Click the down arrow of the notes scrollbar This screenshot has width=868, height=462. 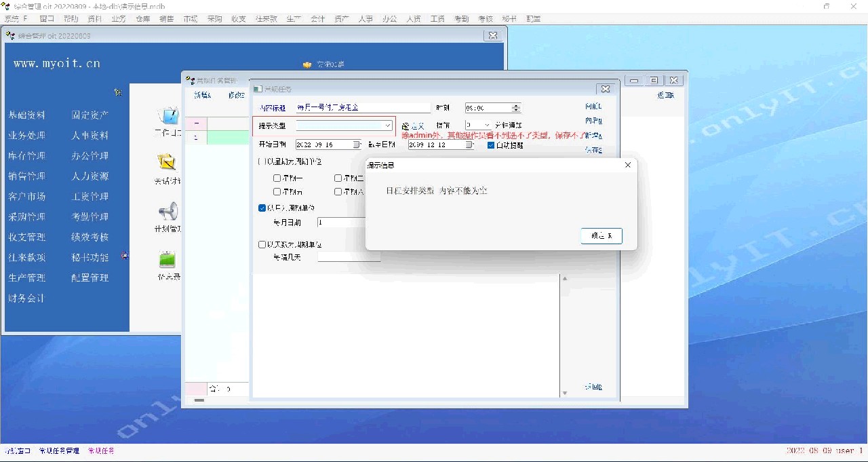click(x=565, y=393)
